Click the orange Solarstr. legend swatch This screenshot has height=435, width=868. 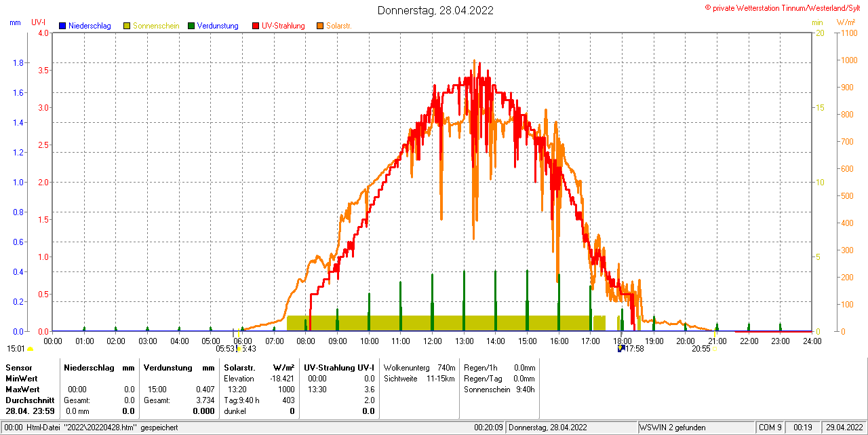pos(320,26)
